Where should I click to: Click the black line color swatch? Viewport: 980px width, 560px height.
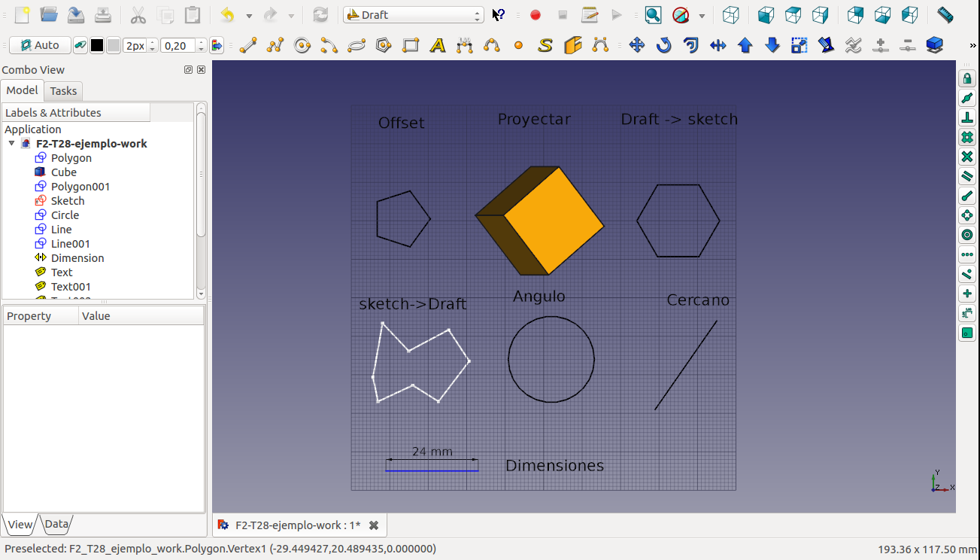pyautogui.click(x=97, y=46)
